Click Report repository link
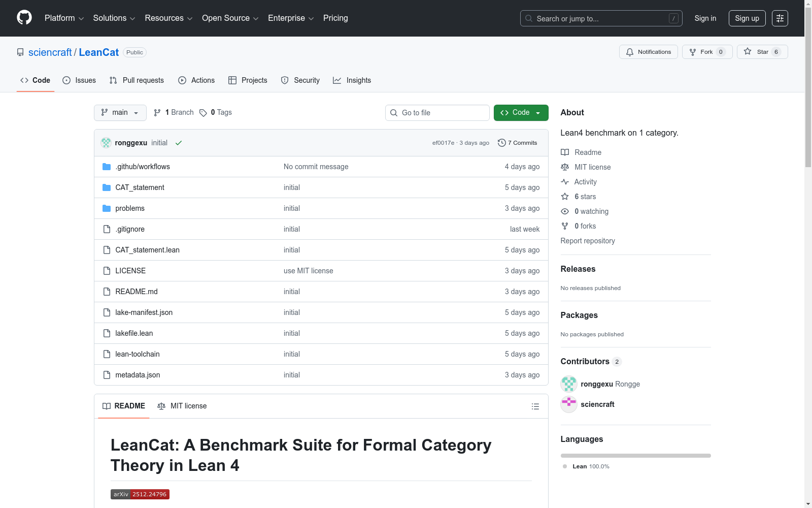812x508 pixels. (x=588, y=241)
